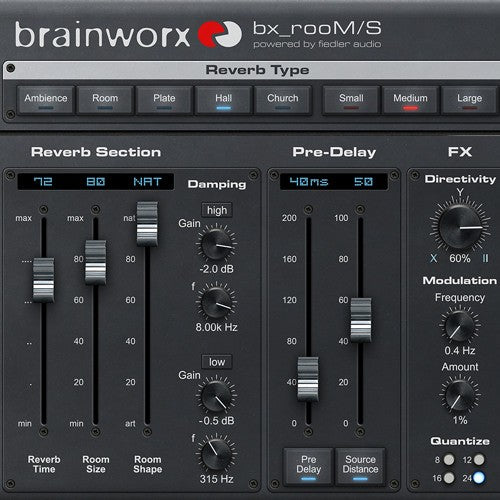Select Quantize 24 bit option

[479, 478]
